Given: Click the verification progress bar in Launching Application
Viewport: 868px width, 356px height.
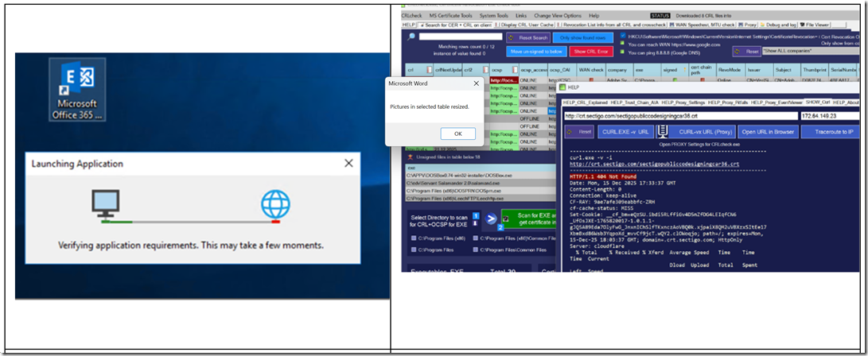Looking at the screenshot, I should 190,221.
